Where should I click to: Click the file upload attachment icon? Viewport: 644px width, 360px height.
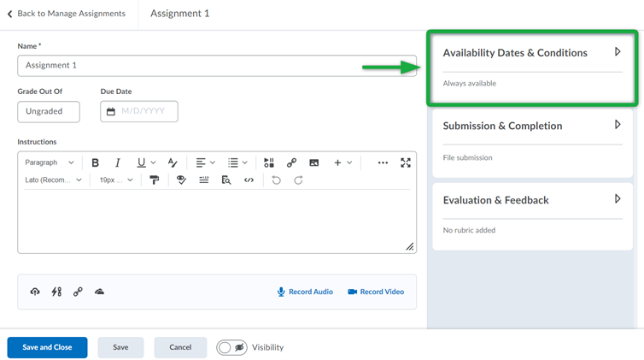click(35, 292)
